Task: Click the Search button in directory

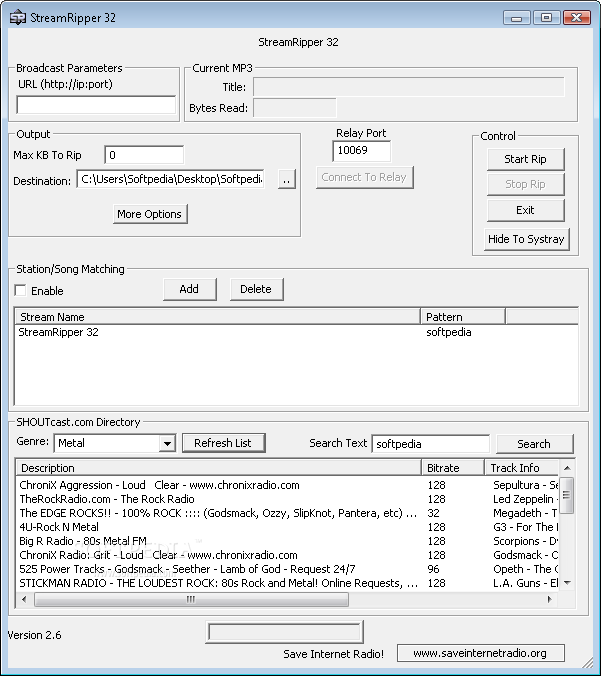Action: tap(534, 444)
